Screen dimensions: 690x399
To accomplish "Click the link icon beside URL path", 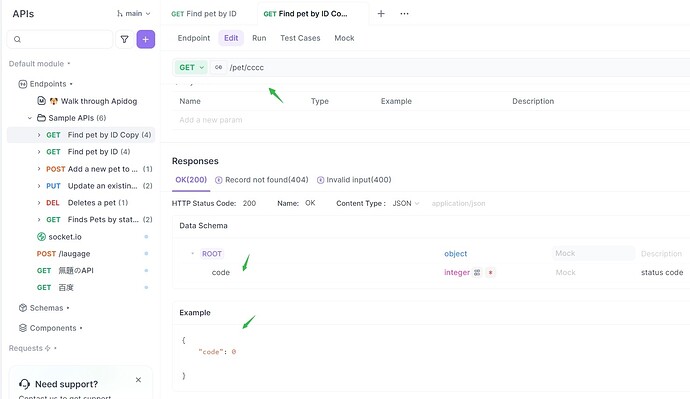I will (x=218, y=67).
